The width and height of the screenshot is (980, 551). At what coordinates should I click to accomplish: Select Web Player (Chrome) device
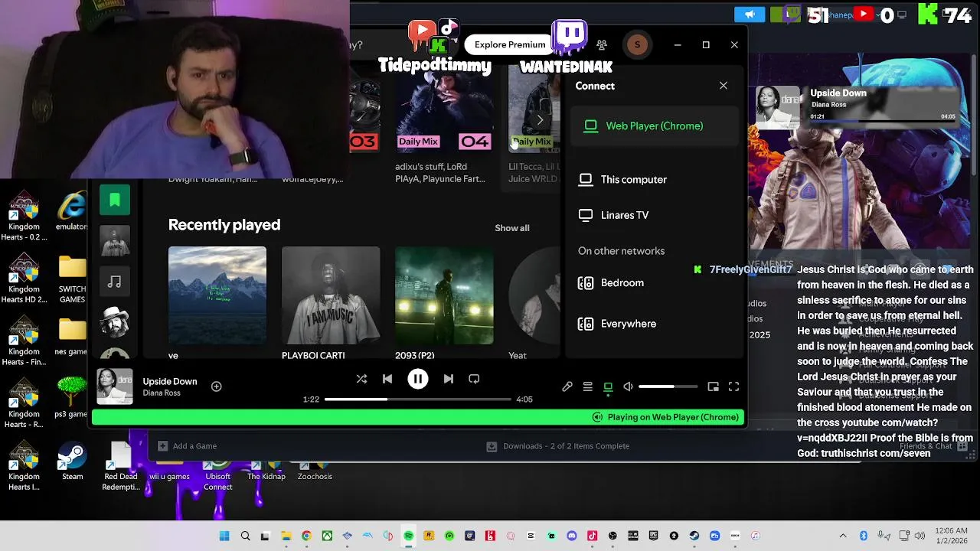click(x=655, y=126)
